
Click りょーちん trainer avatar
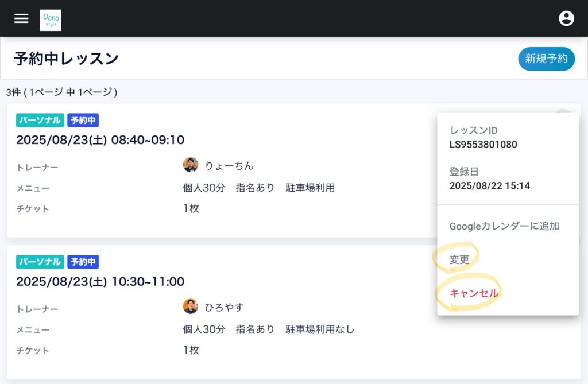point(191,165)
